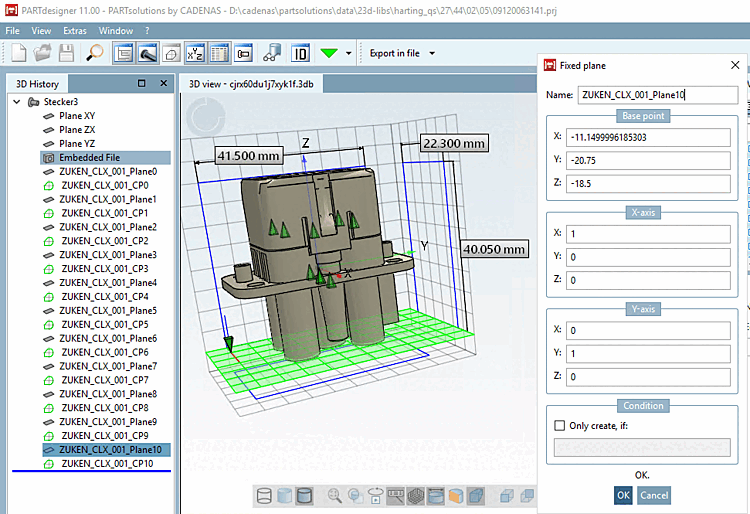
Task: Toggle the table view toolbar button
Action: pos(220,53)
